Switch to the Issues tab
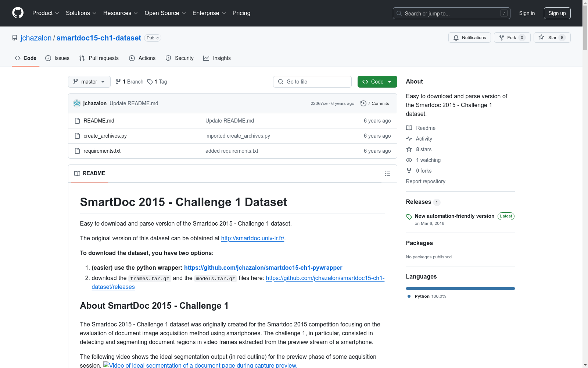 pos(57,58)
